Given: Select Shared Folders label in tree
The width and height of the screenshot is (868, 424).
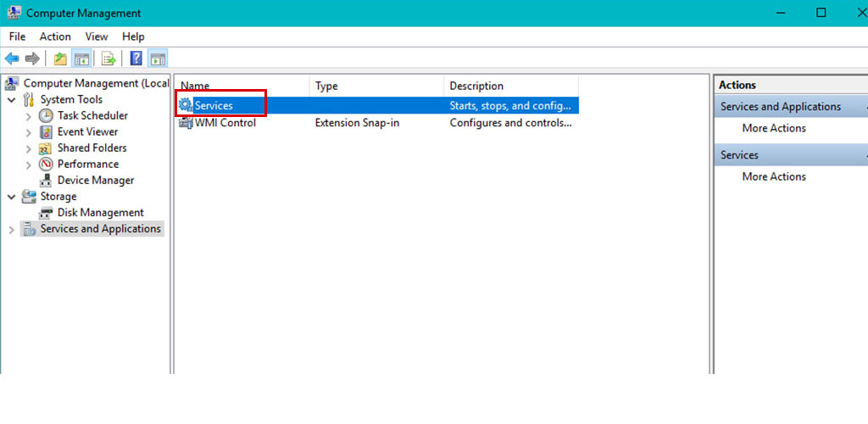Looking at the screenshot, I should (92, 148).
